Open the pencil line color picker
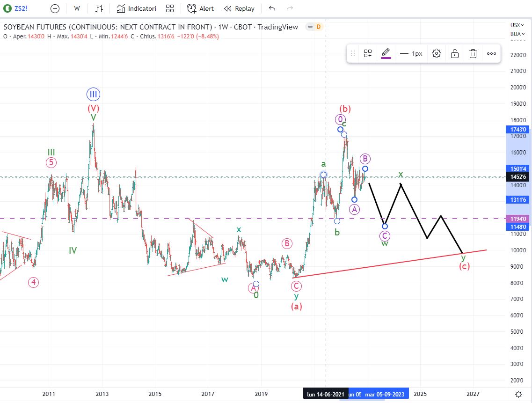532x403 pixels. coord(386,53)
